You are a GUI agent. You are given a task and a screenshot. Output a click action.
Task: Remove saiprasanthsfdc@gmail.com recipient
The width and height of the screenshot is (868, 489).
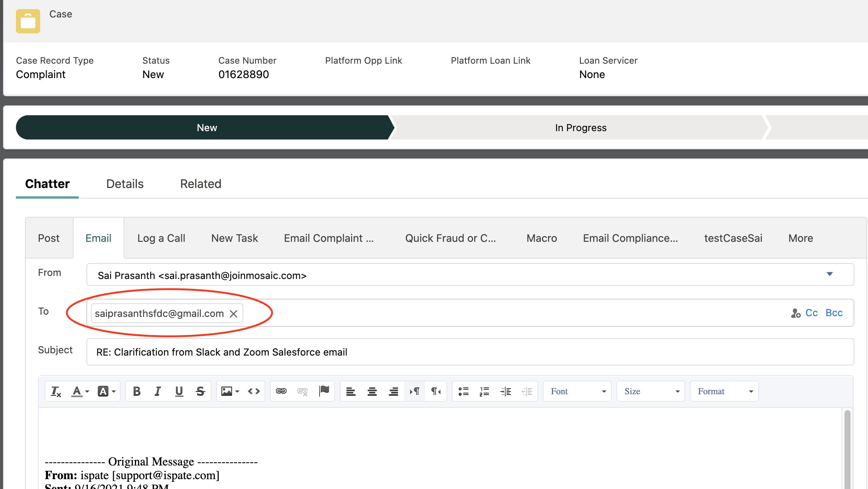coord(233,314)
